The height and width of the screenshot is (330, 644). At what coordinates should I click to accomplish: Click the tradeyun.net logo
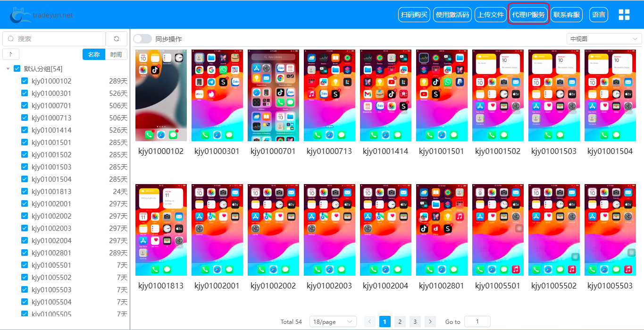[x=42, y=15]
